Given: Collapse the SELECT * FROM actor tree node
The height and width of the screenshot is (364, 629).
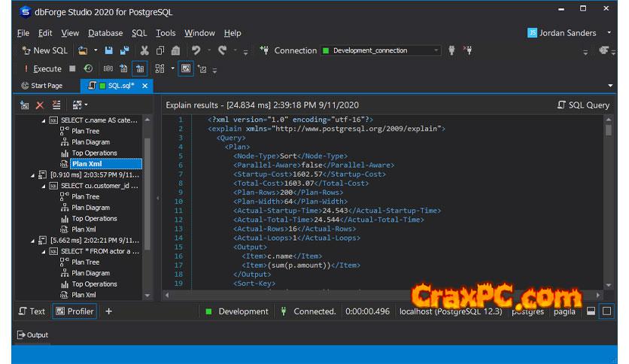Looking at the screenshot, I should coord(44,251).
